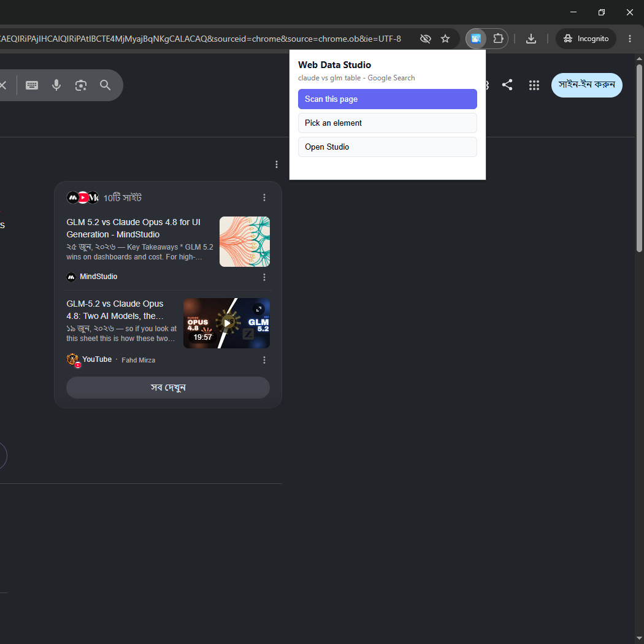Click stacked site favicons in card header
The height and width of the screenshot is (644, 644).
click(83, 197)
